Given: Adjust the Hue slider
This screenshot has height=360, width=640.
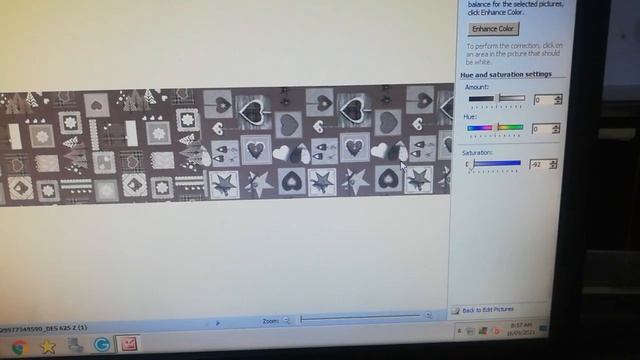Looking at the screenshot, I should click(x=495, y=128).
